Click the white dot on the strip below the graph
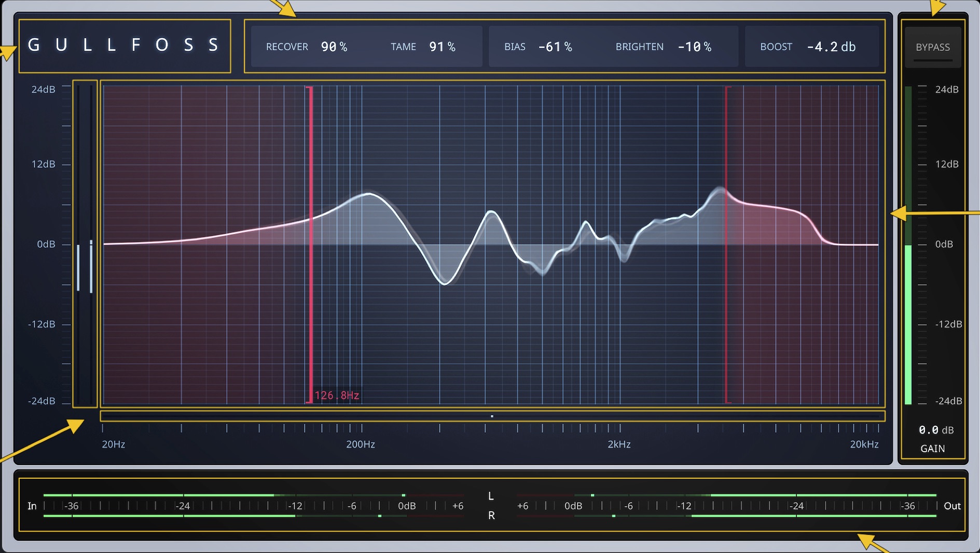The image size is (980, 553). 492,416
